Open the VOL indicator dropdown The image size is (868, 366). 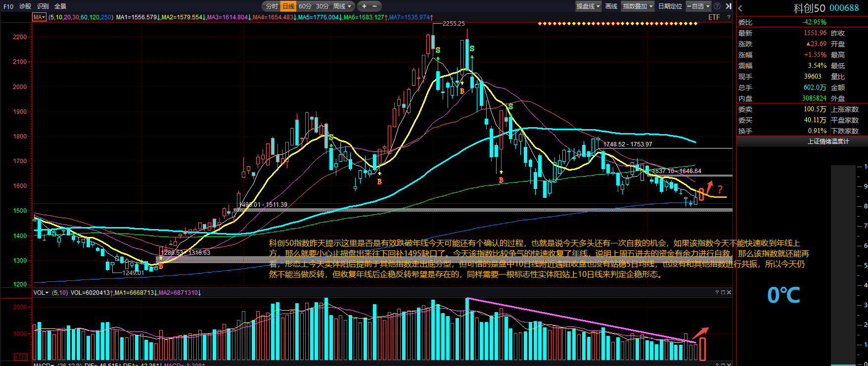point(41,293)
